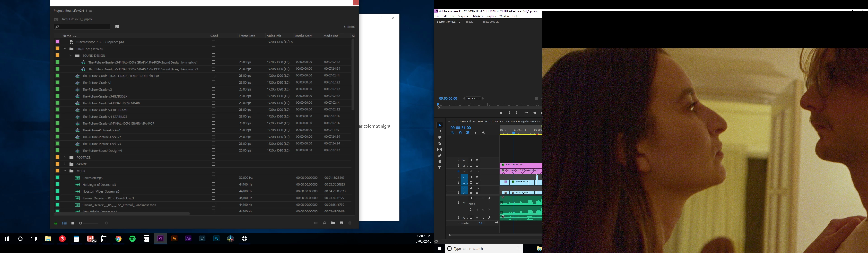Open timeline wrench display settings
868x253 pixels.
(483, 133)
